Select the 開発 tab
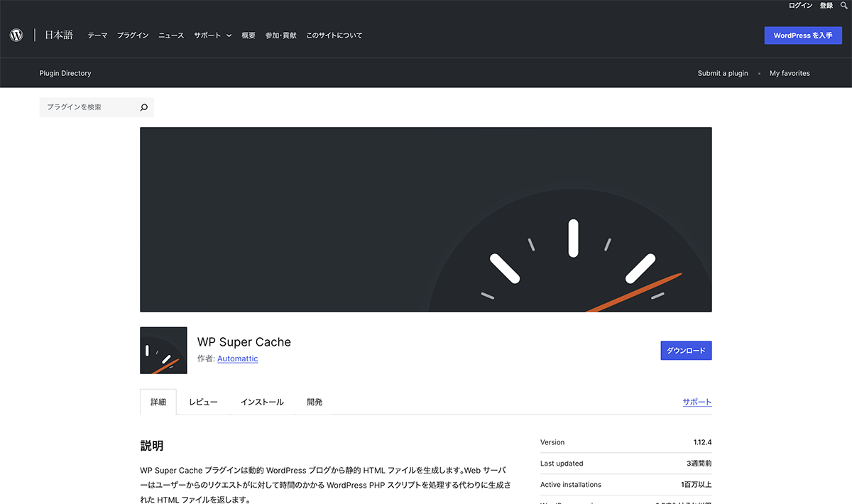The height and width of the screenshot is (504, 852). point(315,402)
